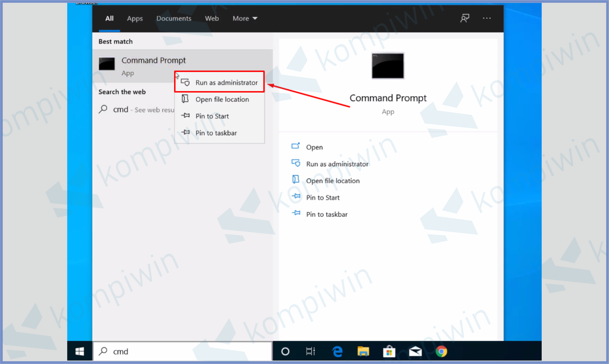This screenshot has width=609, height=364.
Task: Click the blue shield icon in preview pane
Action: tap(296, 163)
